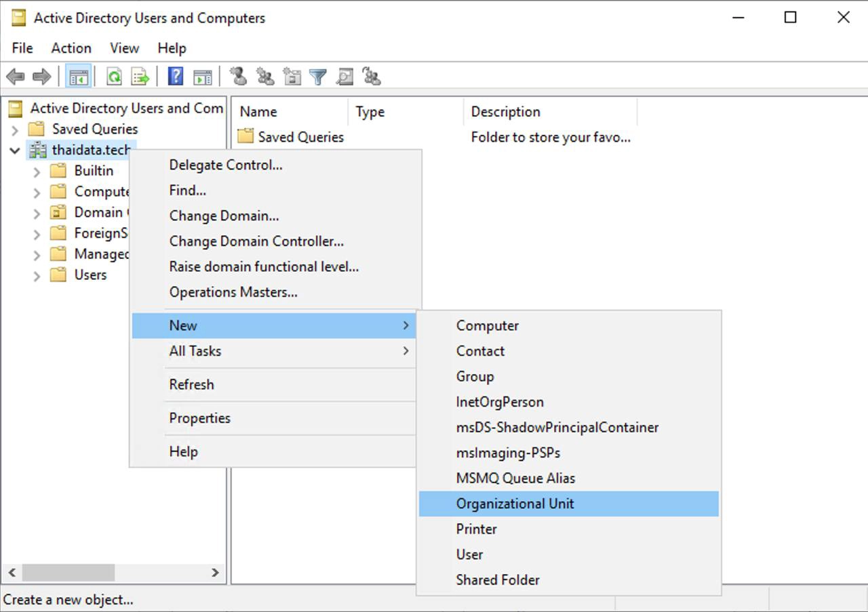Image resolution: width=868 pixels, height=612 pixels.
Task: Choose Help from the context menu
Action: tap(275, 451)
